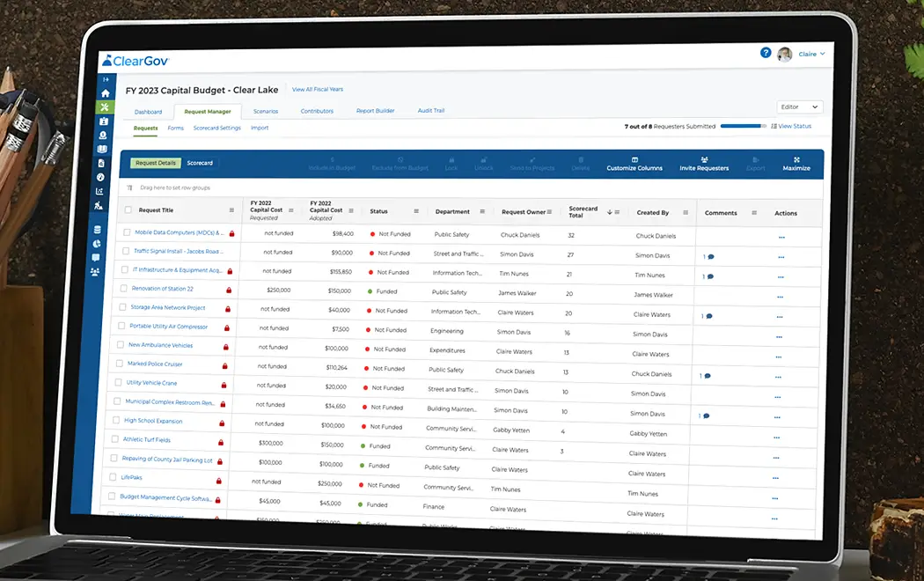Screen dimensions: 924x581
Task: Maximize the requests table
Action: click(x=796, y=164)
